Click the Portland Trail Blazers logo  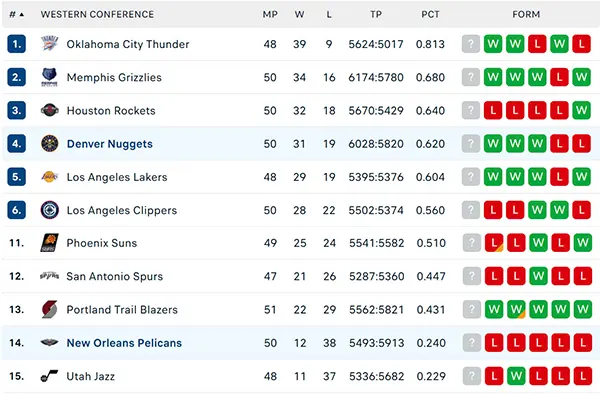(50, 309)
